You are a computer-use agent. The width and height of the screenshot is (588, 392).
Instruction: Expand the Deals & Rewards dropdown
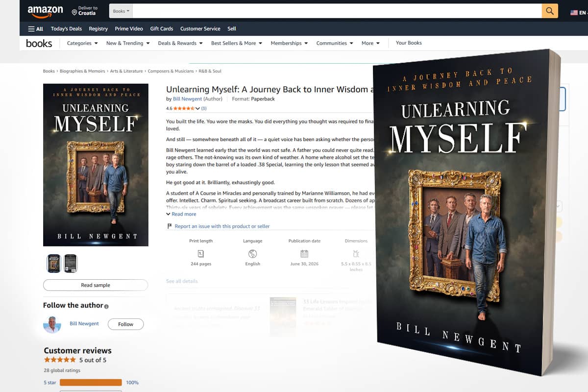pyautogui.click(x=180, y=43)
